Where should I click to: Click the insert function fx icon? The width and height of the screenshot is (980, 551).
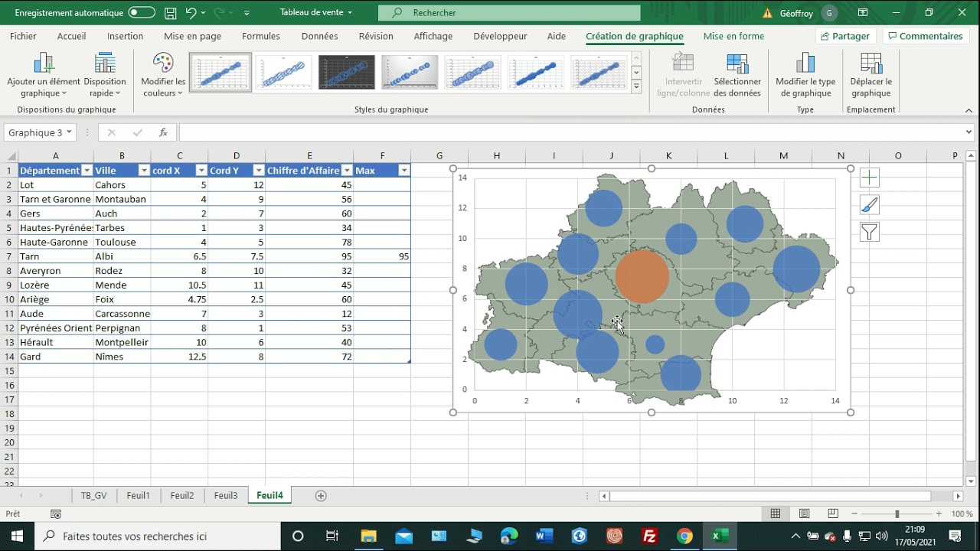click(163, 132)
